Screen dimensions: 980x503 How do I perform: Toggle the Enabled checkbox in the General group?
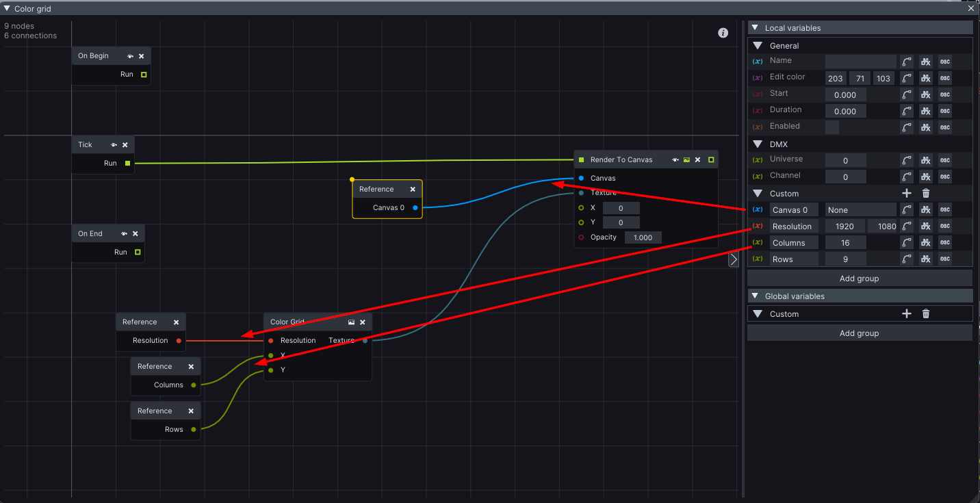point(831,127)
